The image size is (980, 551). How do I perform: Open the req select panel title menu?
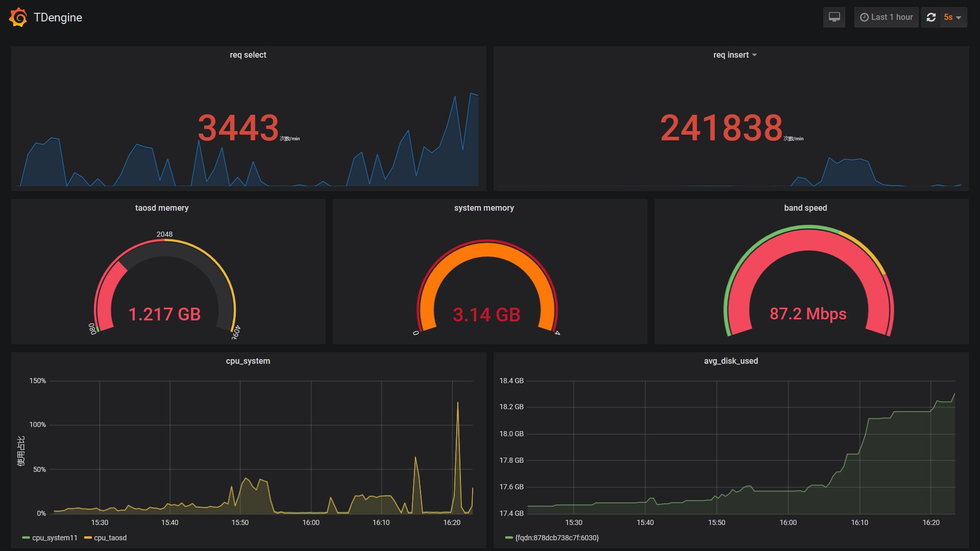click(x=248, y=55)
